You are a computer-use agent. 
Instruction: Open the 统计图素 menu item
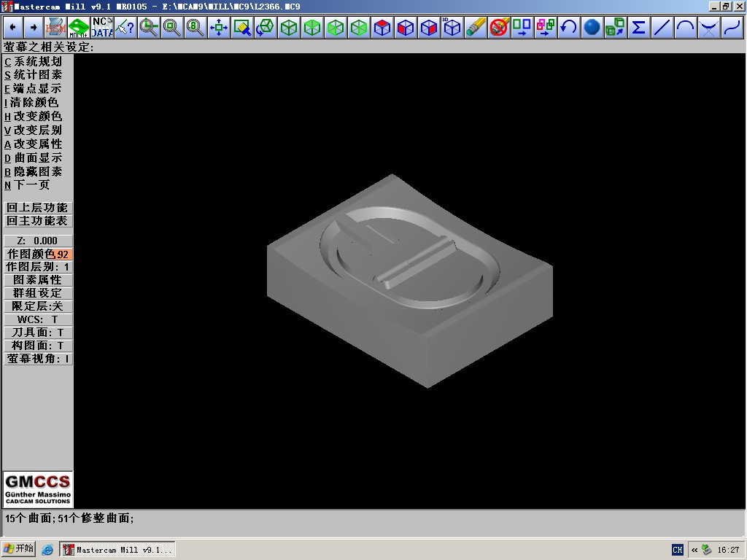(x=34, y=75)
